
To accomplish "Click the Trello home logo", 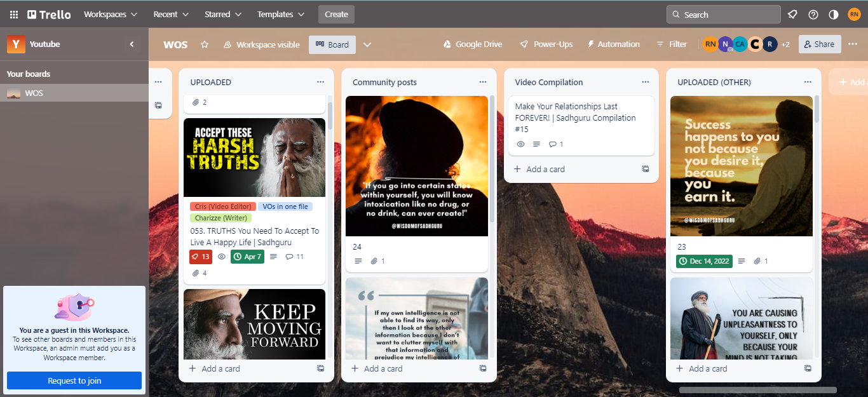I will (x=49, y=14).
